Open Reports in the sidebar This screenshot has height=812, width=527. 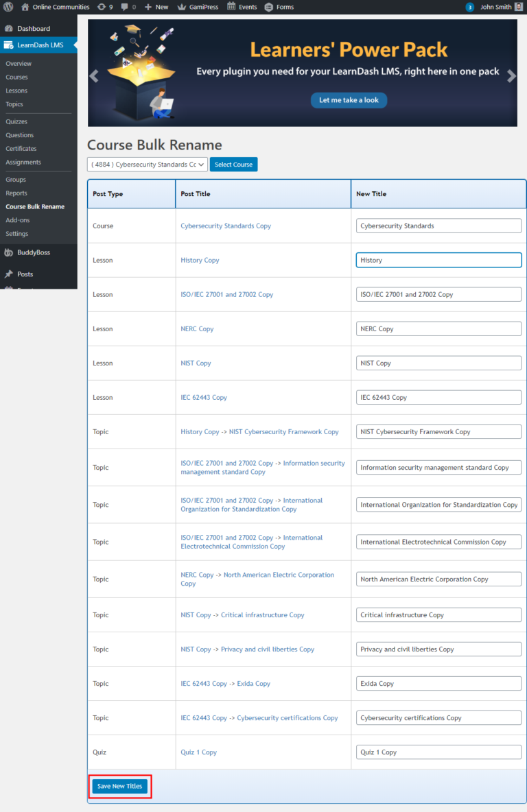(16, 193)
